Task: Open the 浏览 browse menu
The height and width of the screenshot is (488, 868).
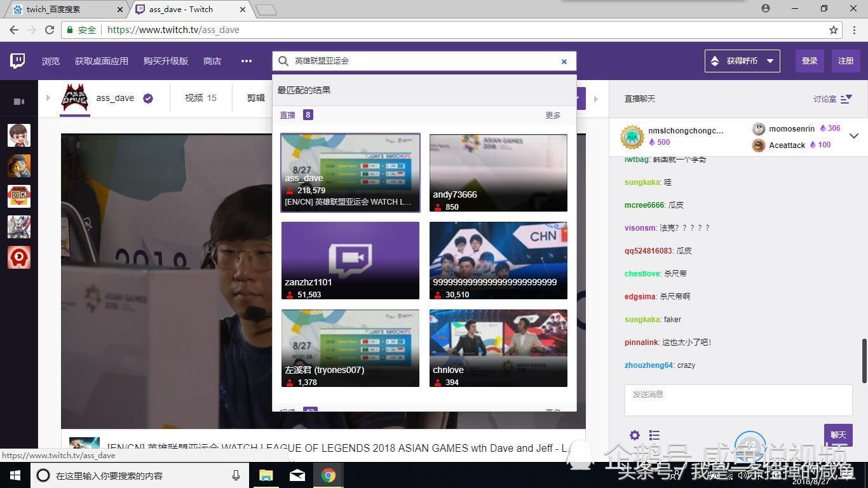Action: point(51,61)
